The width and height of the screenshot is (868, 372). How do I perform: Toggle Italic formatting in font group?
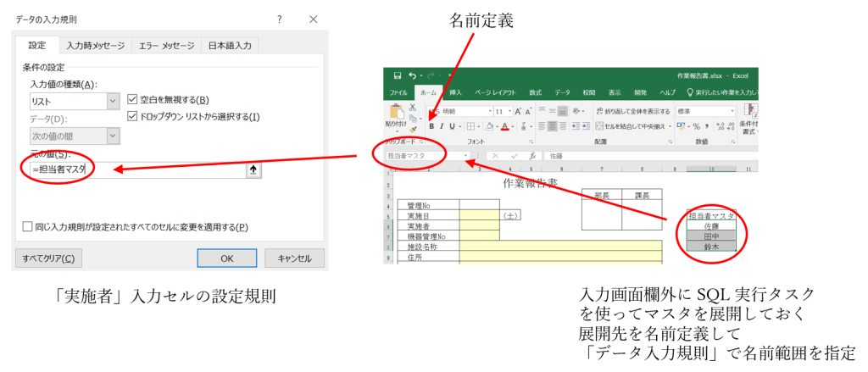tap(442, 126)
